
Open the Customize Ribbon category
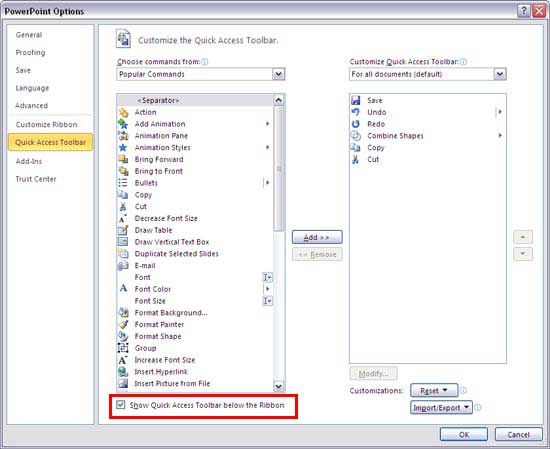(46, 125)
